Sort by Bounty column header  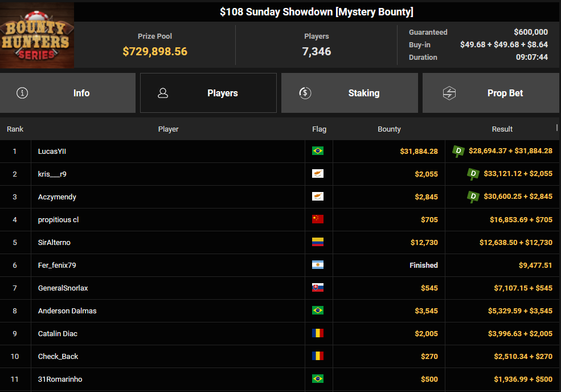389,129
